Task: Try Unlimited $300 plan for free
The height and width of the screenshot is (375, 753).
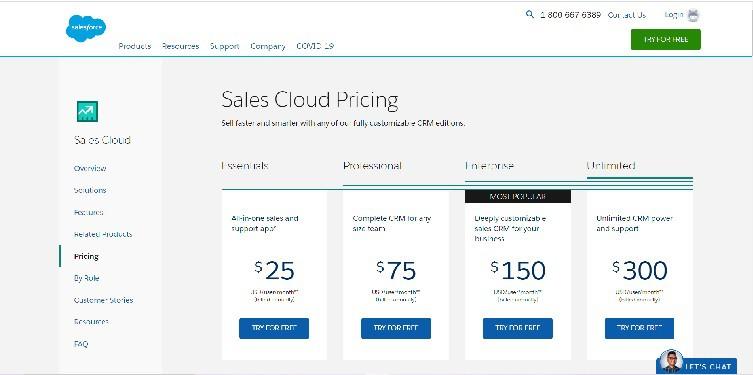Action: tap(639, 328)
